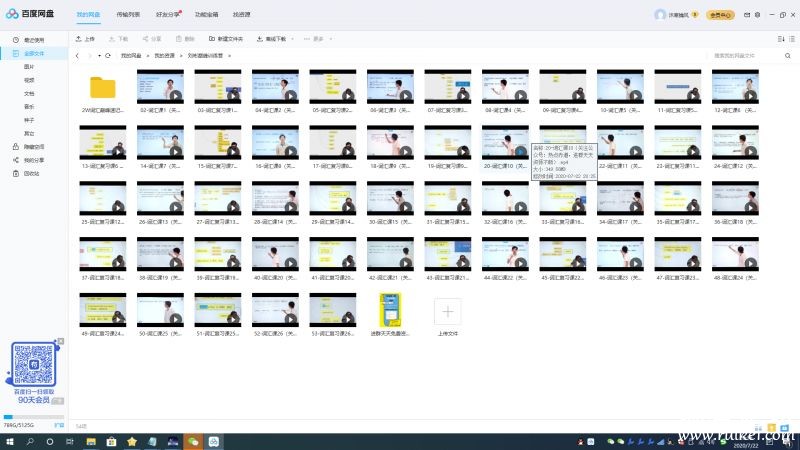Open the hidden space lock icon

point(16,146)
